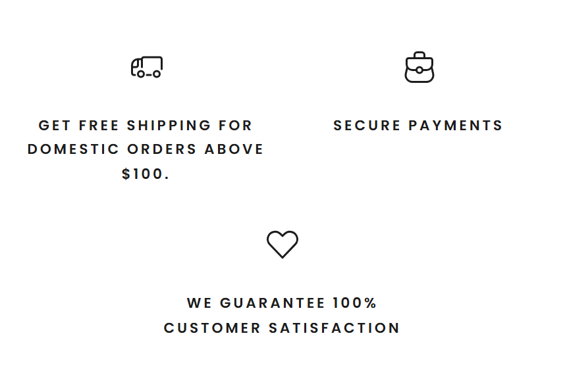Click the "SECURE PAYMENTS" heading
Viewport: 565px width, 392px height.
tap(418, 125)
